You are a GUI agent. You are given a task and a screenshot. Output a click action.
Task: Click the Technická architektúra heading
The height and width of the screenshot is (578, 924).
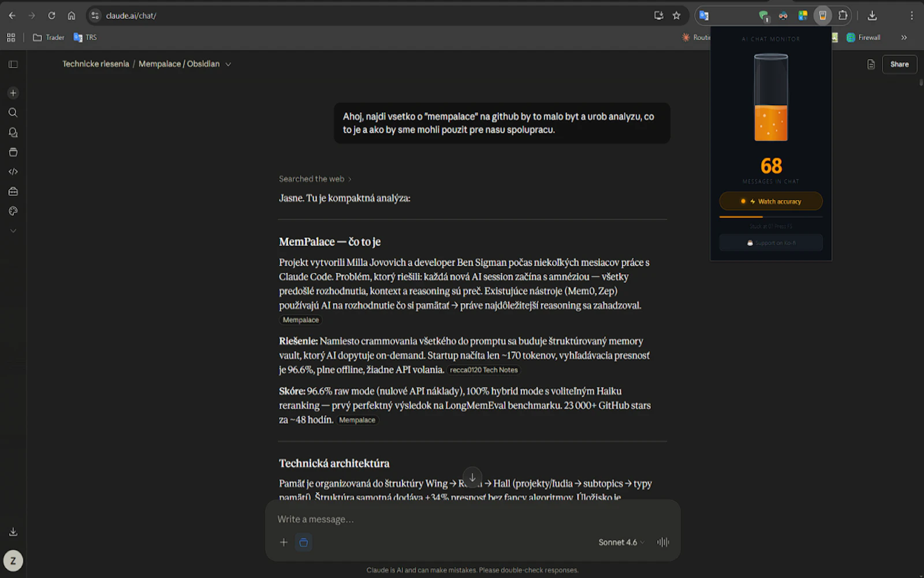[x=334, y=463]
